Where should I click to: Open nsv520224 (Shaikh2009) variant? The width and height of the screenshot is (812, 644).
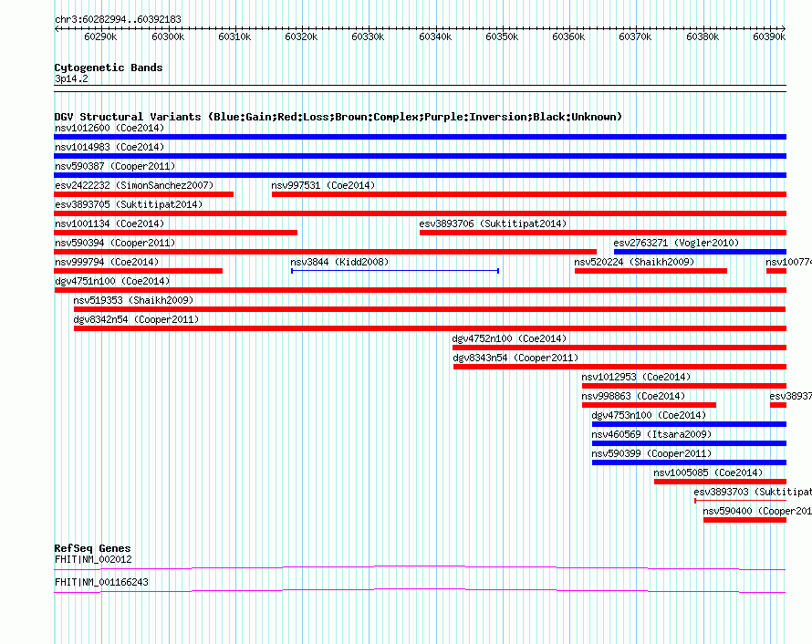tap(634, 262)
